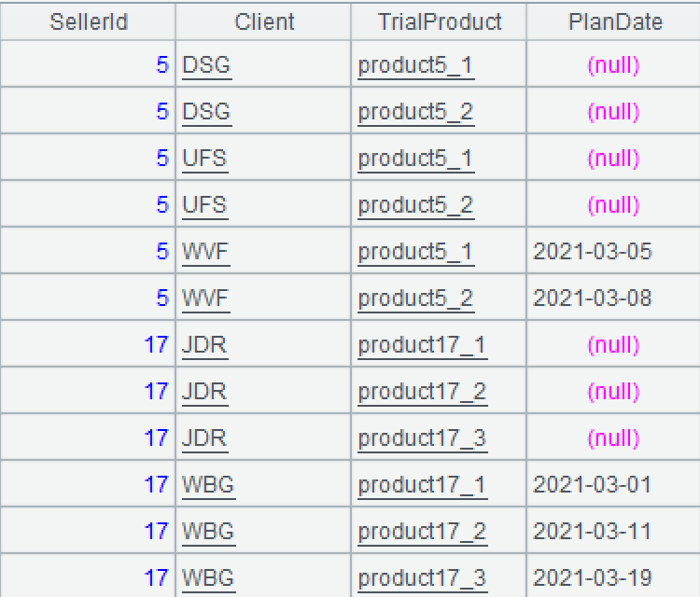Click product17_3 link dated 2021-03-19
The image size is (700, 597).
coord(422,578)
